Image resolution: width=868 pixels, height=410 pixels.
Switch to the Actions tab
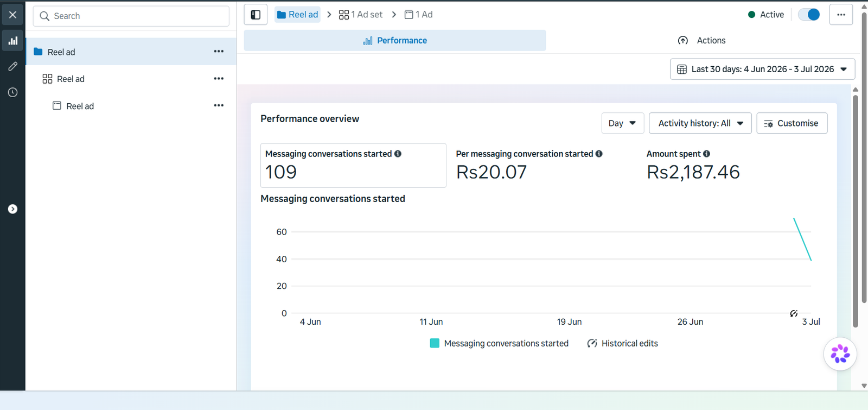tap(701, 41)
